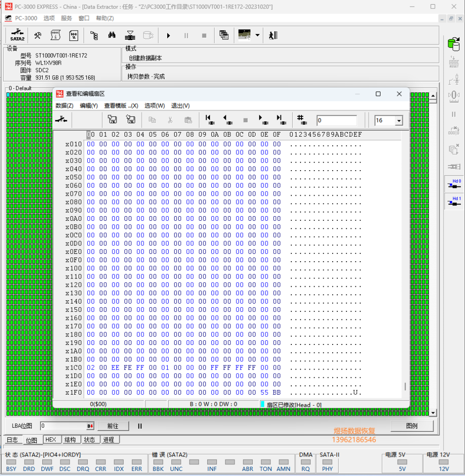Click the green database icon in right sidebar
Image resolution: width=465 pixels, height=476 pixels.
click(x=454, y=44)
